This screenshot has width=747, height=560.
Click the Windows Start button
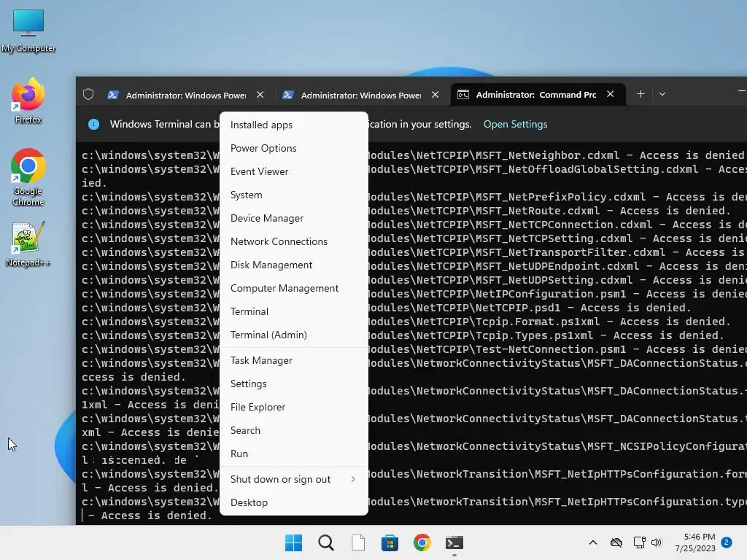point(293,542)
